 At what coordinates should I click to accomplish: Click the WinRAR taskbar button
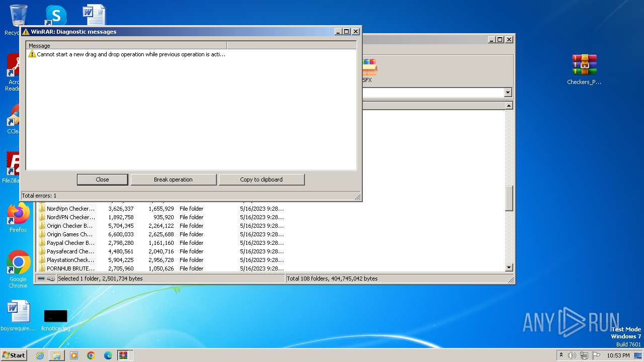(124, 355)
